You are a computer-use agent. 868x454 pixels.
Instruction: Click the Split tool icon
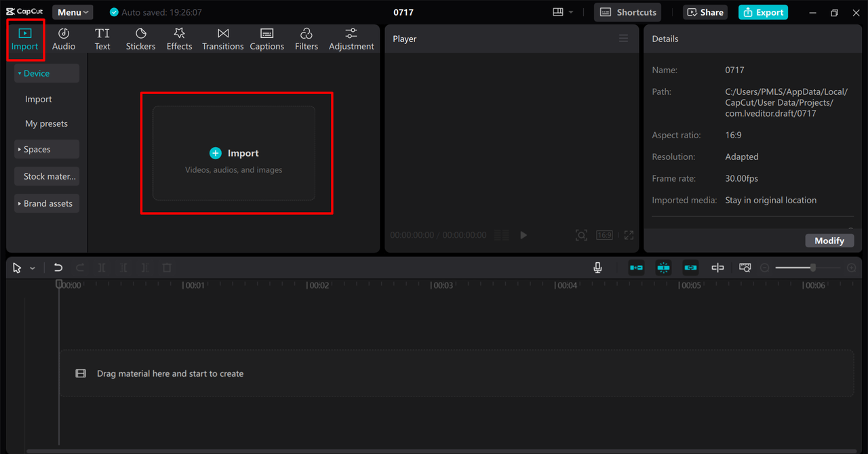(x=102, y=268)
